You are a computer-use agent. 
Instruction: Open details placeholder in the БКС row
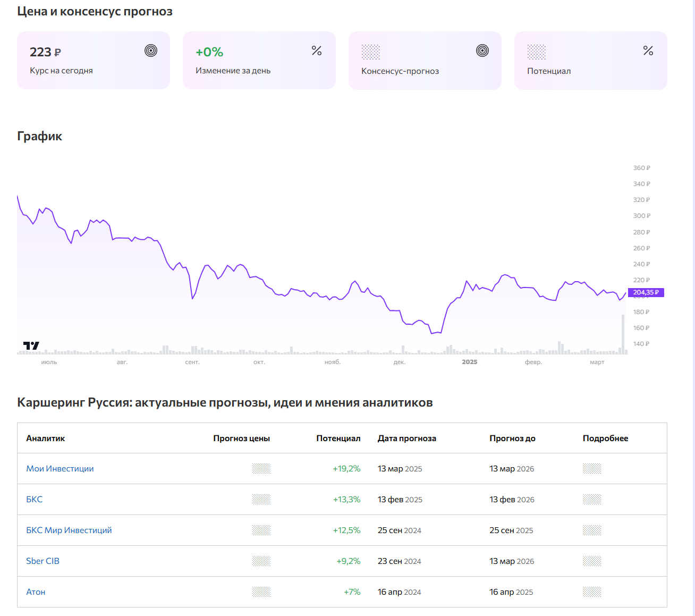pos(592,500)
